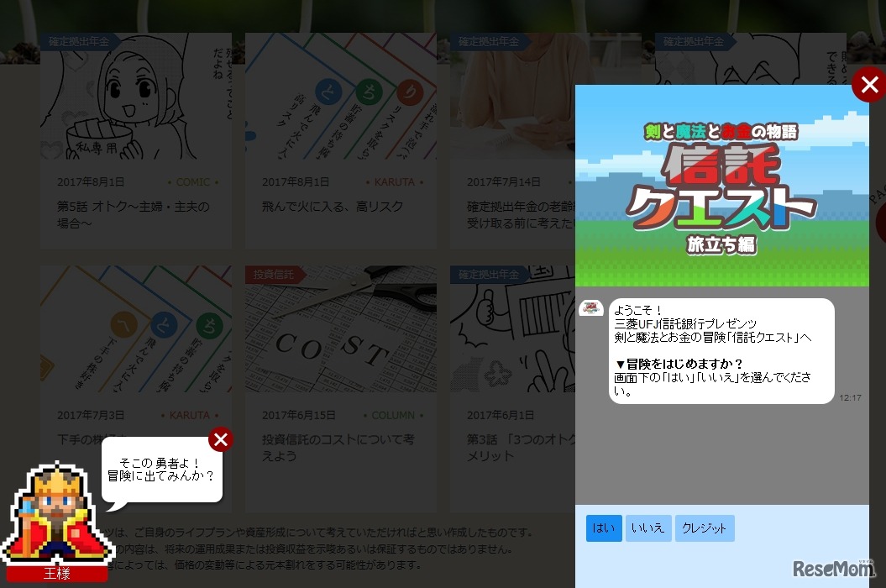Click the COMIC label on 第5話 article
The image size is (886, 588).
pyautogui.click(x=192, y=181)
